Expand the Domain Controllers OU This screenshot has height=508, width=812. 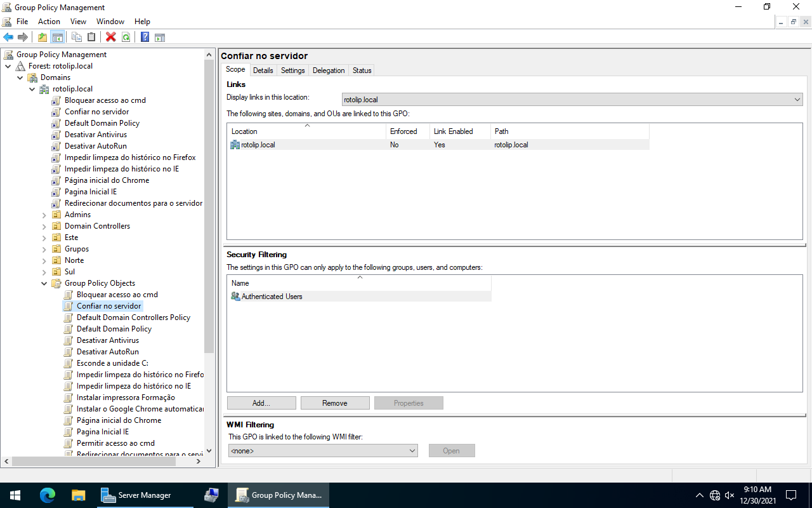[44, 226]
